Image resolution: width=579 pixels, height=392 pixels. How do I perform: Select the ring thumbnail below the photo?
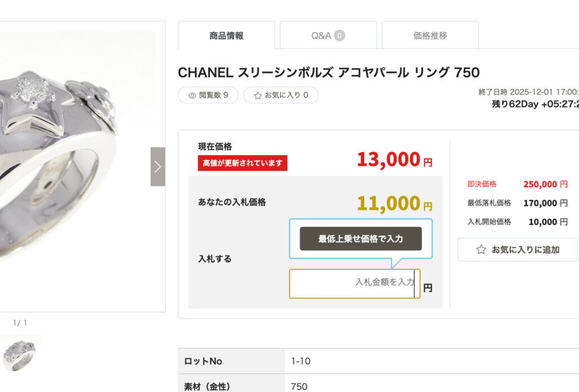tap(21, 354)
